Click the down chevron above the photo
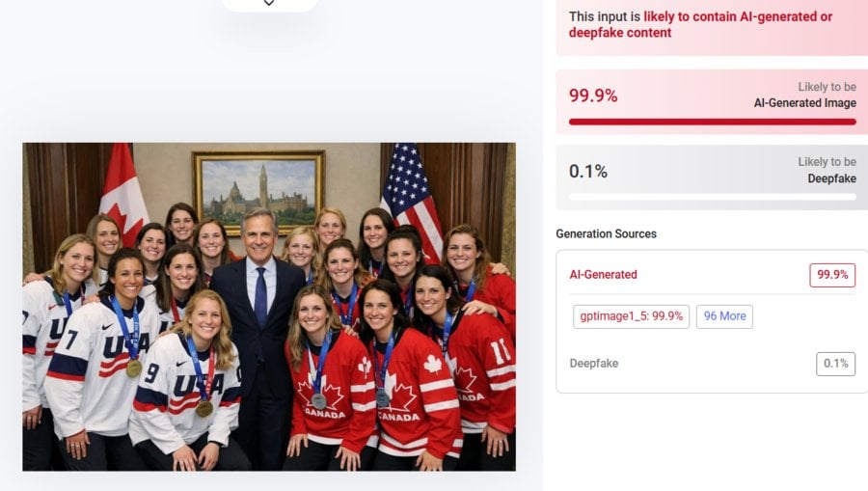This screenshot has width=868, height=491. click(269, 3)
